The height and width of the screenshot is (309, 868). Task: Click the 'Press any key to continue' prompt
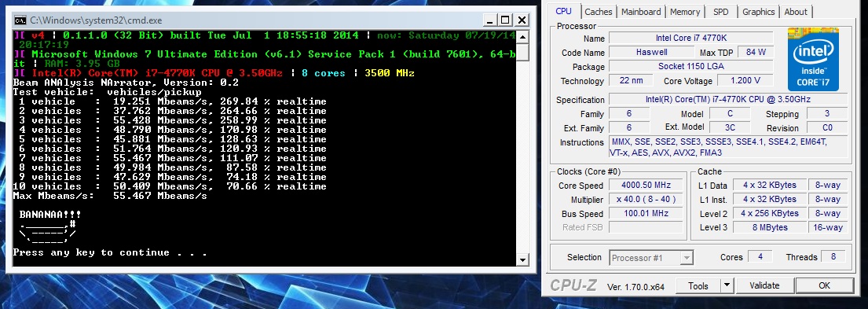[x=110, y=252]
